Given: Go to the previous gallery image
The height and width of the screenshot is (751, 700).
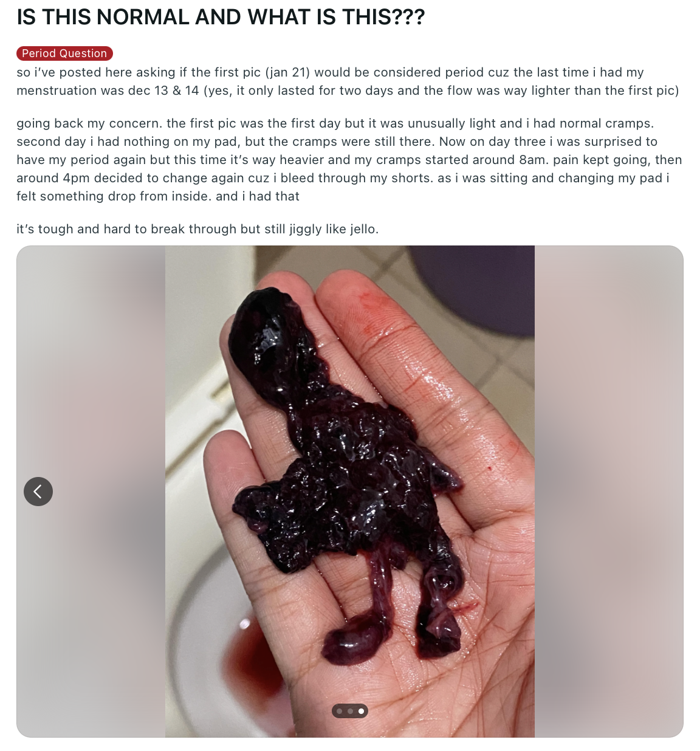Looking at the screenshot, I should (38, 491).
